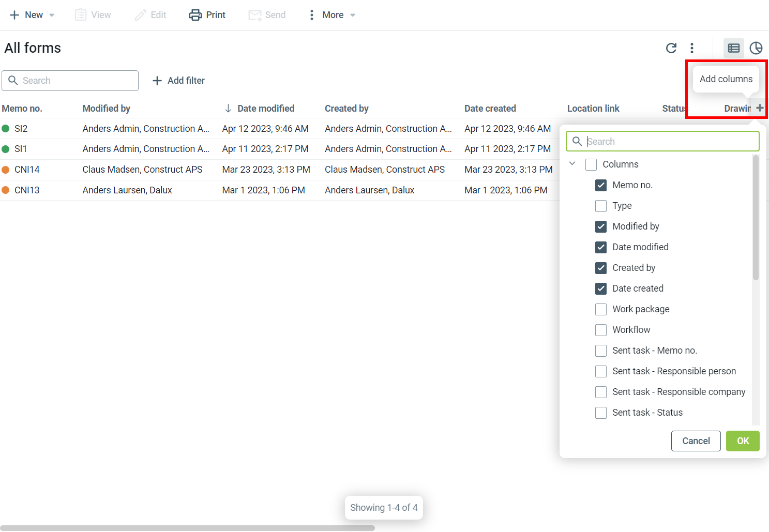The height and width of the screenshot is (532, 769).
Task: Click the Created by column header
Action: 346,109
